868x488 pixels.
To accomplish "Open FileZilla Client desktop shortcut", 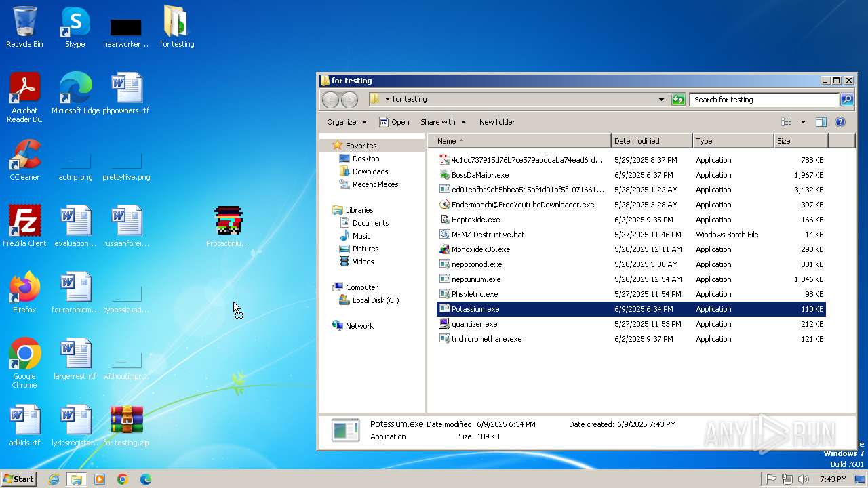I will click(x=24, y=226).
